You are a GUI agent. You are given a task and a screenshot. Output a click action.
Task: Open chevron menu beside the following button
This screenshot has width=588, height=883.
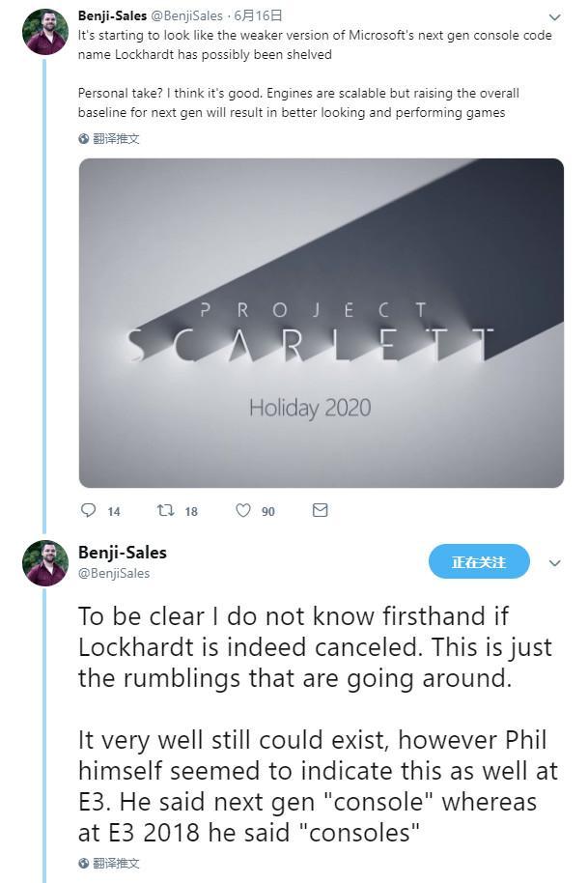[x=555, y=563]
